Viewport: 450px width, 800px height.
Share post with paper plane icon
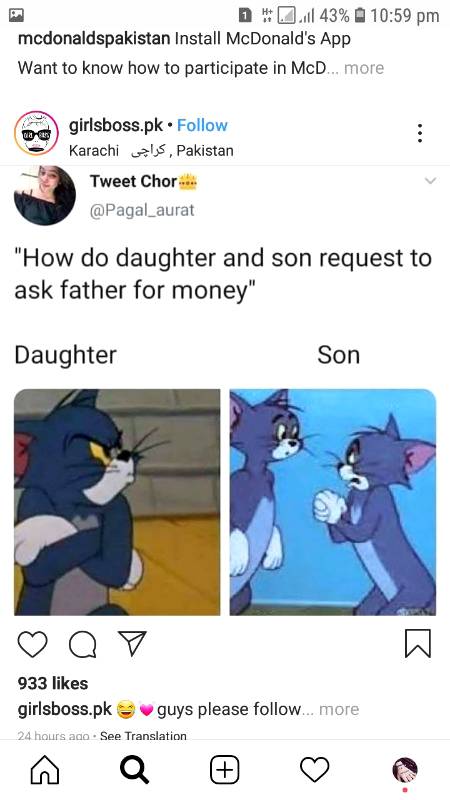(x=132, y=643)
